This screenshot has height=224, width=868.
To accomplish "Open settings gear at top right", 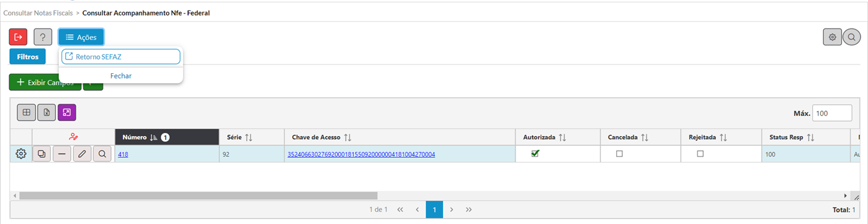I will 833,37.
